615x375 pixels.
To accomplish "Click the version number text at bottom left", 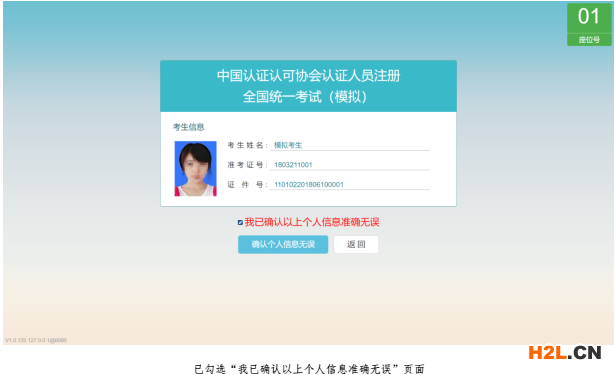I will (36, 340).
